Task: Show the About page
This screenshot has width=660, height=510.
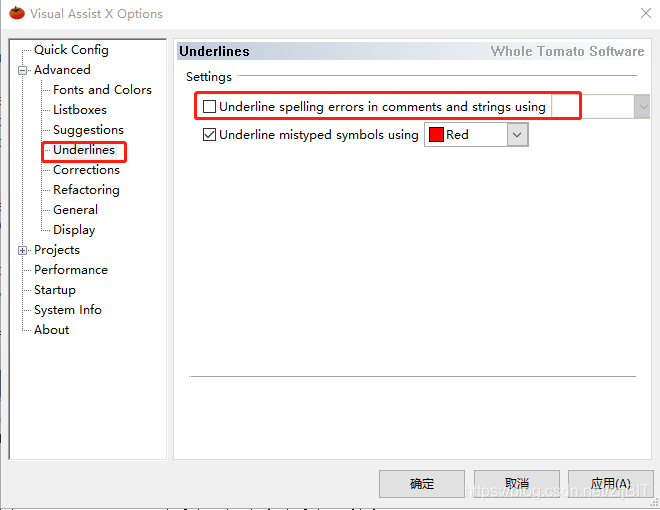Action: click(x=51, y=330)
